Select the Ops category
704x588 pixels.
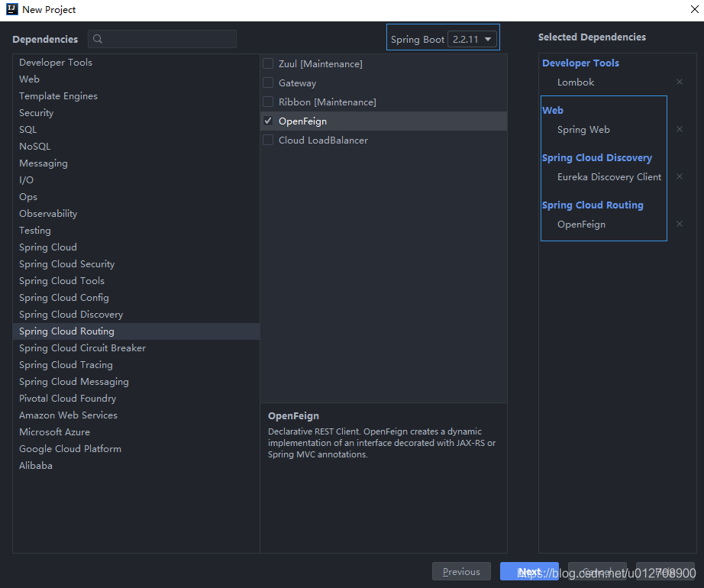coord(136,196)
